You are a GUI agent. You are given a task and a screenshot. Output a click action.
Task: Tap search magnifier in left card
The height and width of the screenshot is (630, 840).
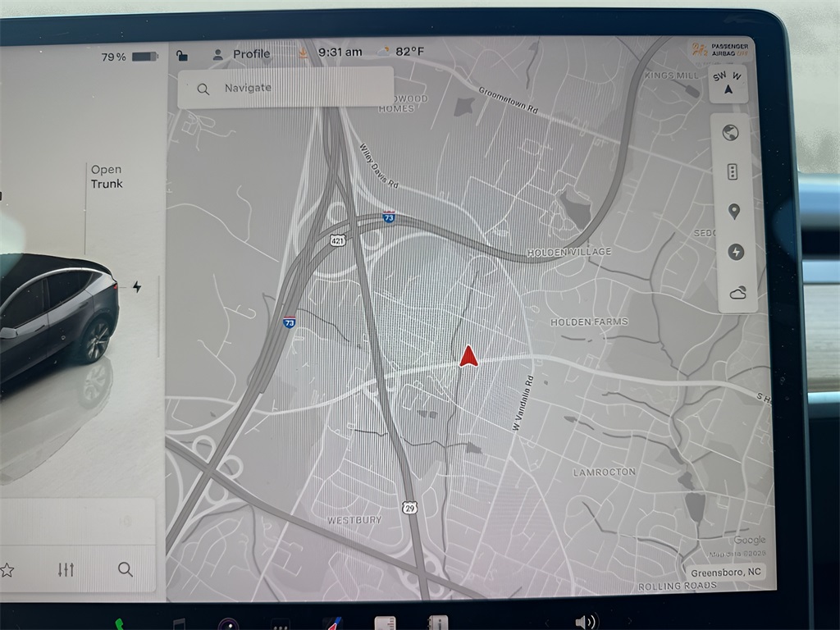point(125,569)
